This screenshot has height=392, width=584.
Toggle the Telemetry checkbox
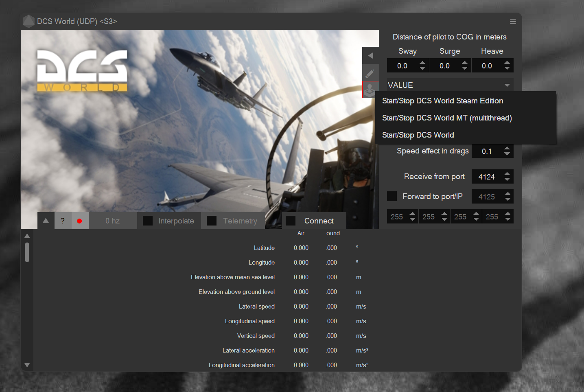tap(212, 221)
